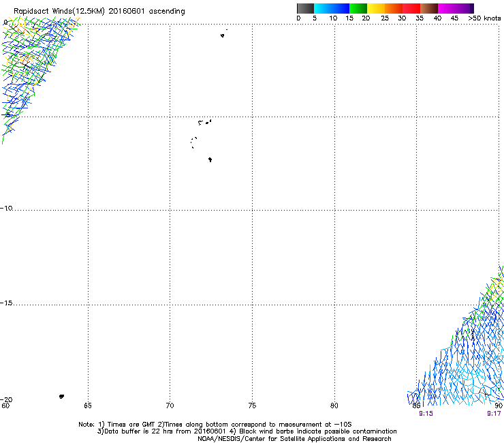Image resolution: width=504 pixels, height=443 pixels.
Task: Select the red 30-35 knots legend segment
Action: coord(411,8)
